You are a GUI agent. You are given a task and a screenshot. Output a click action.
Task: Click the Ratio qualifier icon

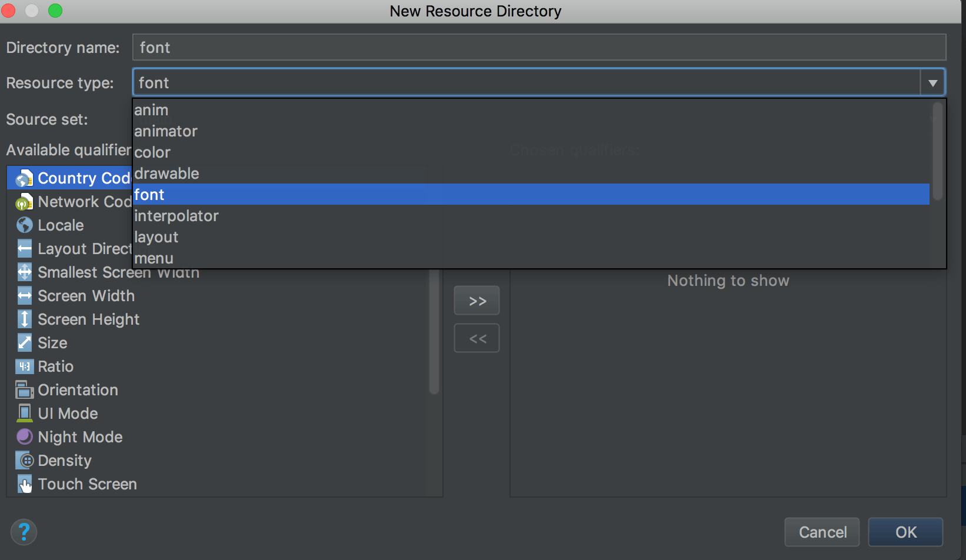click(x=24, y=366)
